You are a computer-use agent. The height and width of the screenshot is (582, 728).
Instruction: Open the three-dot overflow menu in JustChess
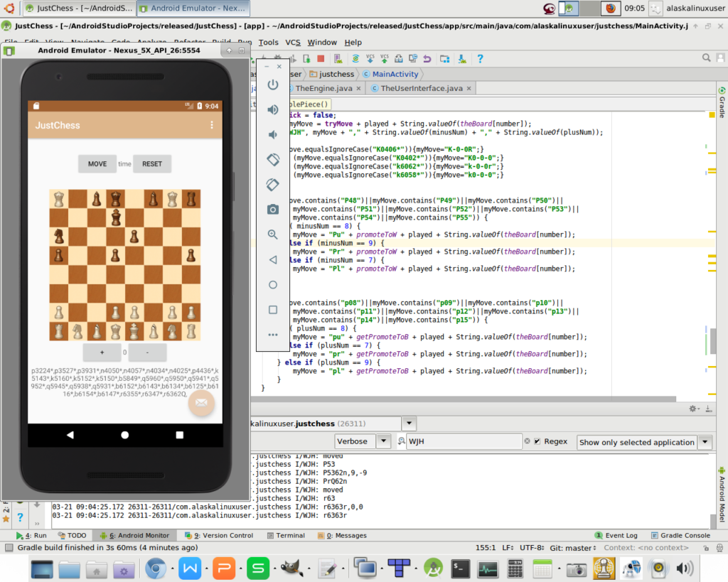[211, 125]
